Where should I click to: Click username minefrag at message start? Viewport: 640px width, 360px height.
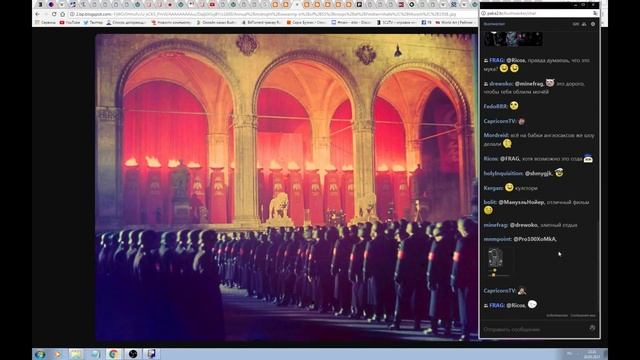(x=495, y=225)
